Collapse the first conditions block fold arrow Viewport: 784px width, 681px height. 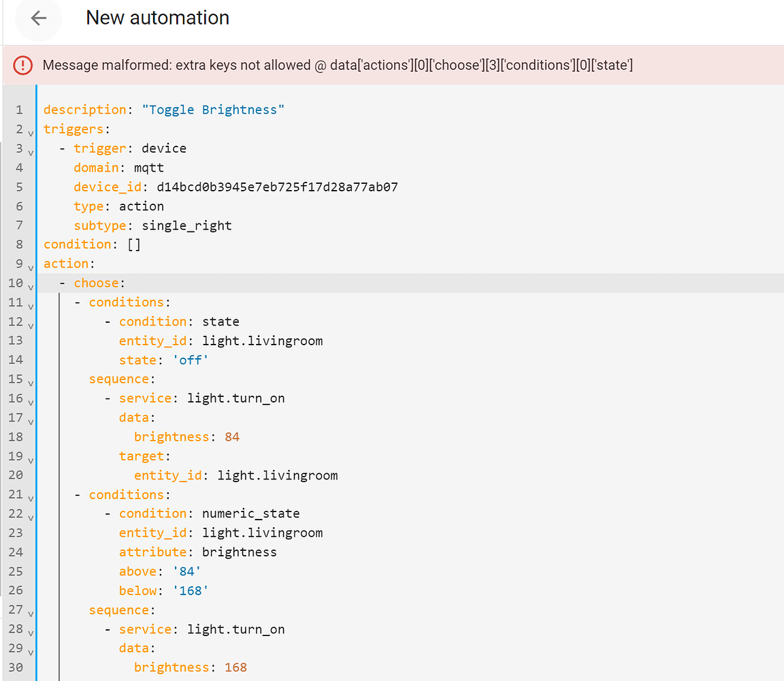point(30,305)
